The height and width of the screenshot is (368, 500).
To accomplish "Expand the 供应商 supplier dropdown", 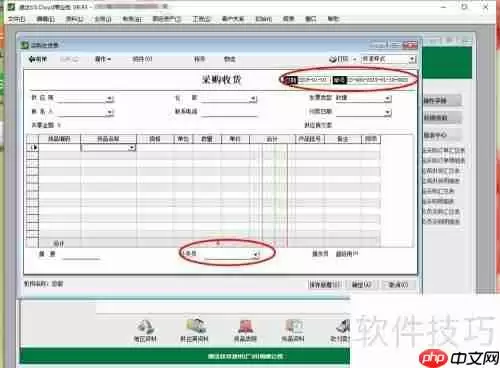I will tap(110, 99).
